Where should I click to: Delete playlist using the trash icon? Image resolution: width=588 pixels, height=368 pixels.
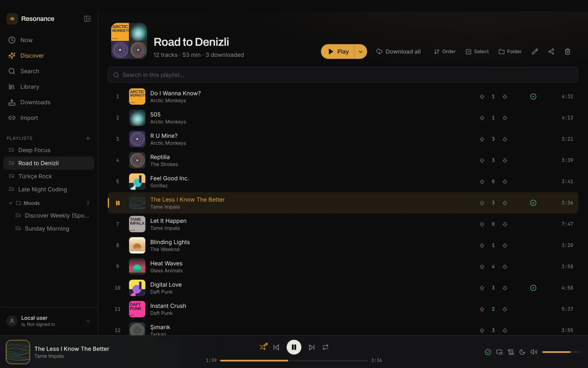(x=567, y=52)
